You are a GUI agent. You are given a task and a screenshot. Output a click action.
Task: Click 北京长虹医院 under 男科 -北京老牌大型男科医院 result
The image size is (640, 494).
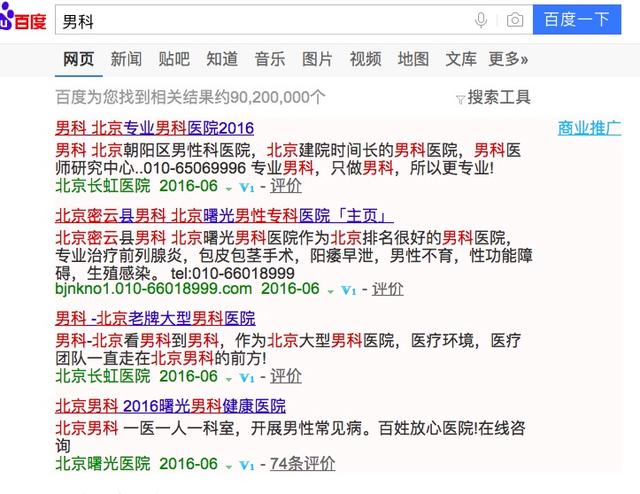coord(103,376)
